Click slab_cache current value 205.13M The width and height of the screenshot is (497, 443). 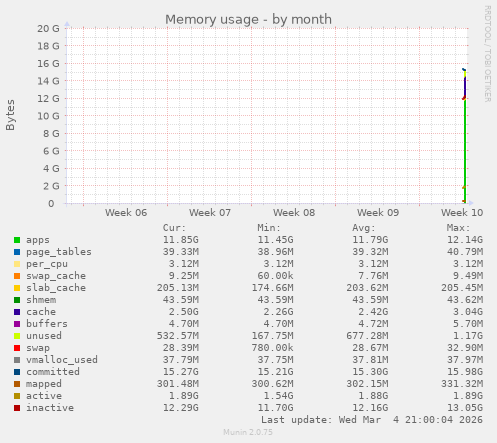[x=178, y=288]
